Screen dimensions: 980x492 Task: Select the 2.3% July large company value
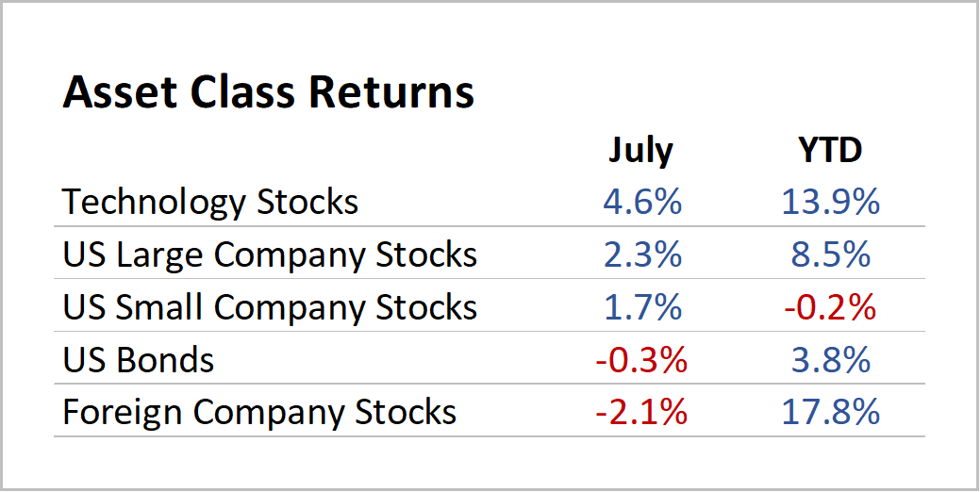[640, 254]
